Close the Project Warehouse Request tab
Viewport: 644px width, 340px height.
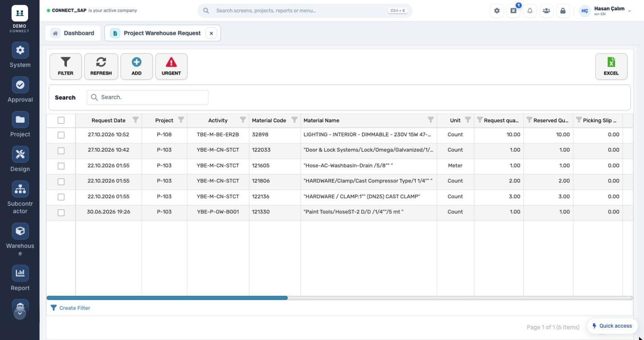click(211, 33)
